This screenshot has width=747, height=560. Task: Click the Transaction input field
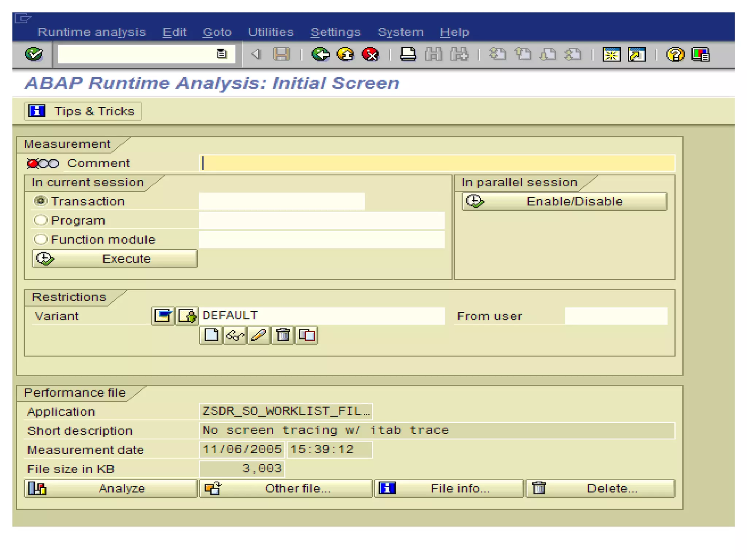coord(282,201)
